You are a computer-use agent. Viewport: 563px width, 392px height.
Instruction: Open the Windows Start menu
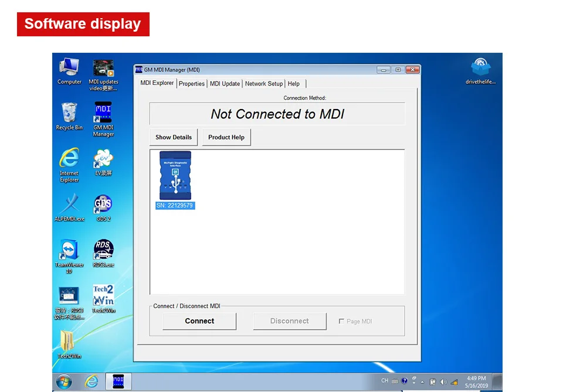pos(64,381)
